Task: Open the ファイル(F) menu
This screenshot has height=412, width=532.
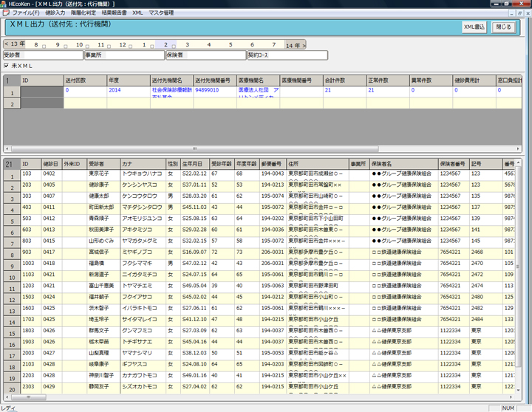Action: [x=25, y=13]
